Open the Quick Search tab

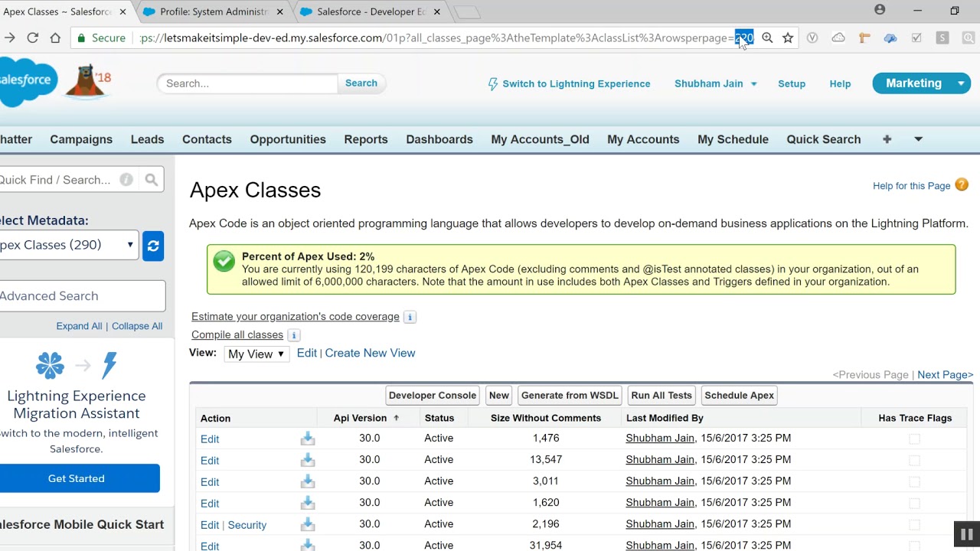[x=824, y=139]
